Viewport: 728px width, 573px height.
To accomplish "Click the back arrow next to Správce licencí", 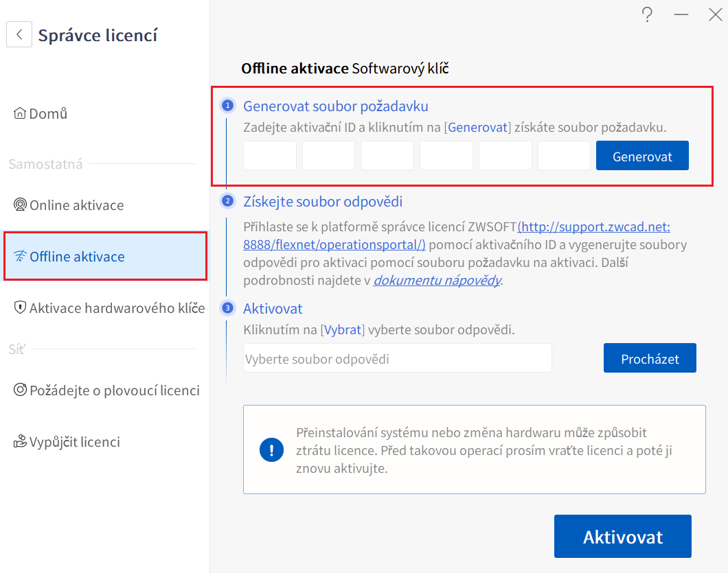I will [19, 34].
